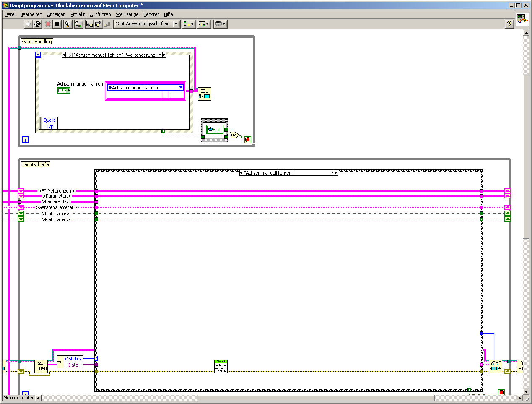Click the Exit local variable node
The height and width of the screenshot is (404, 532).
[215, 130]
